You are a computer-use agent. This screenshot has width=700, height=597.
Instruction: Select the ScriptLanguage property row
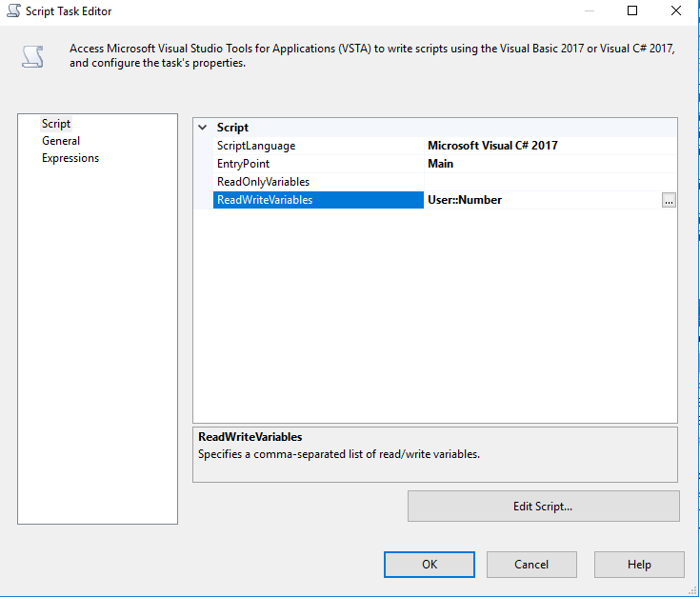pyautogui.click(x=444, y=146)
